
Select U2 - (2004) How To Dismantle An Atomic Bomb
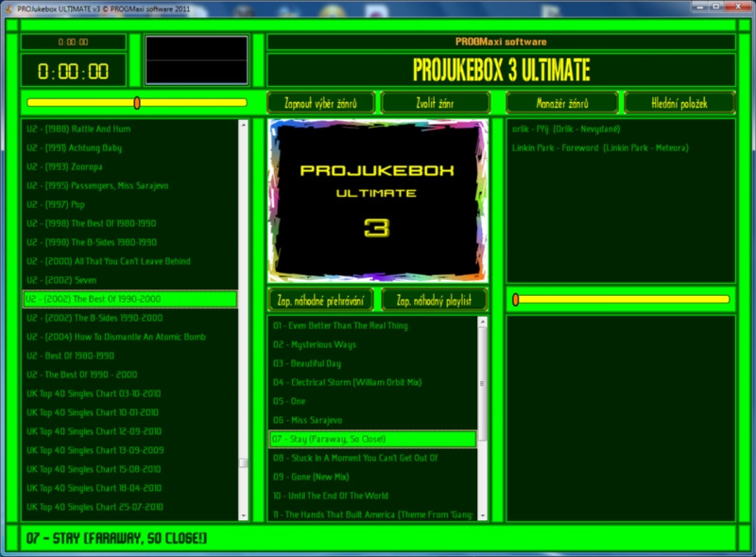pyautogui.click(x=129, y=337)
